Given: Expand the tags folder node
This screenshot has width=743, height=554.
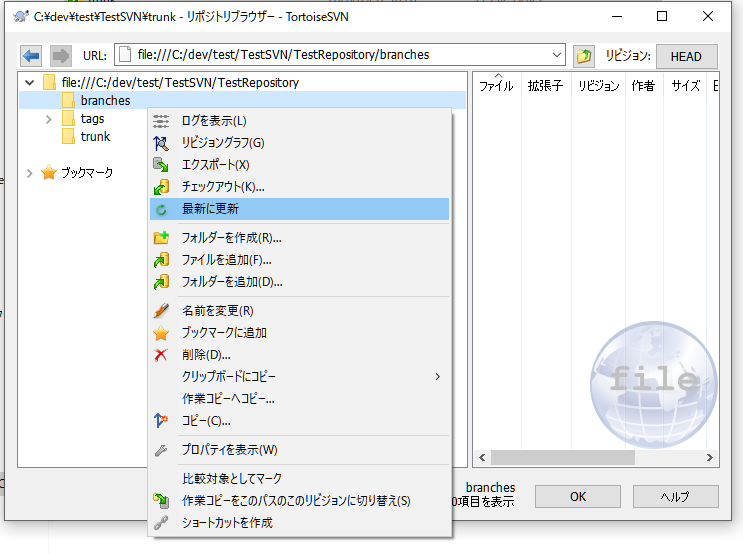Looking at the screenshot, I should tap(48, 119).
